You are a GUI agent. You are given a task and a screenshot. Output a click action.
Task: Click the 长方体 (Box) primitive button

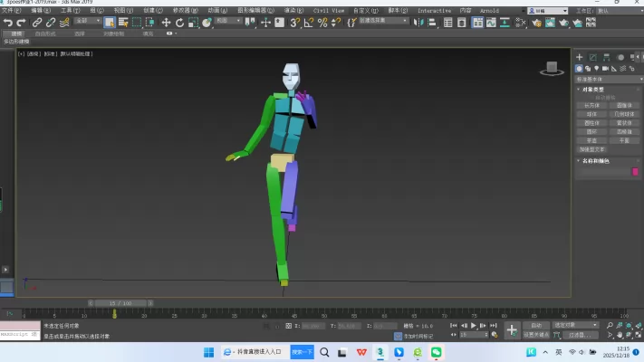(591, 106)
